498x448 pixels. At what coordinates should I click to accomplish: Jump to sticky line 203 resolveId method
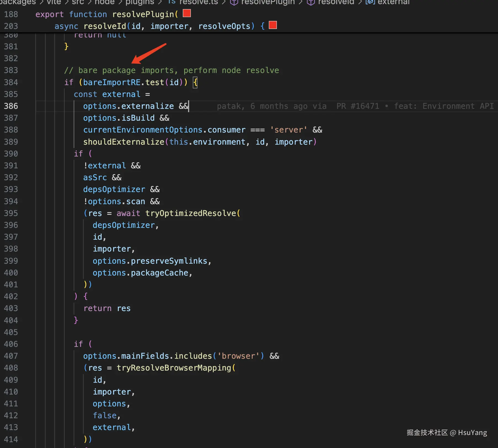point(160,26)
